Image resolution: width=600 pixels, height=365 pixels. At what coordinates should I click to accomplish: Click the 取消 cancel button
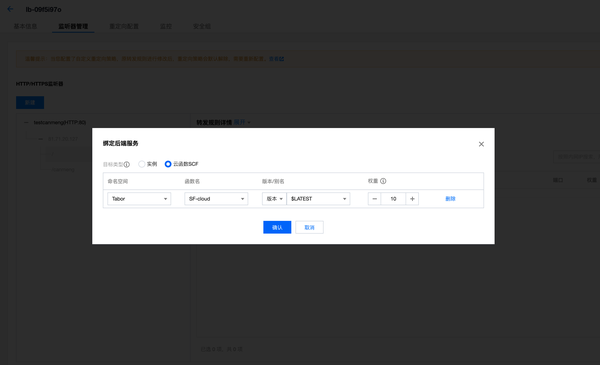coord(309,227)
